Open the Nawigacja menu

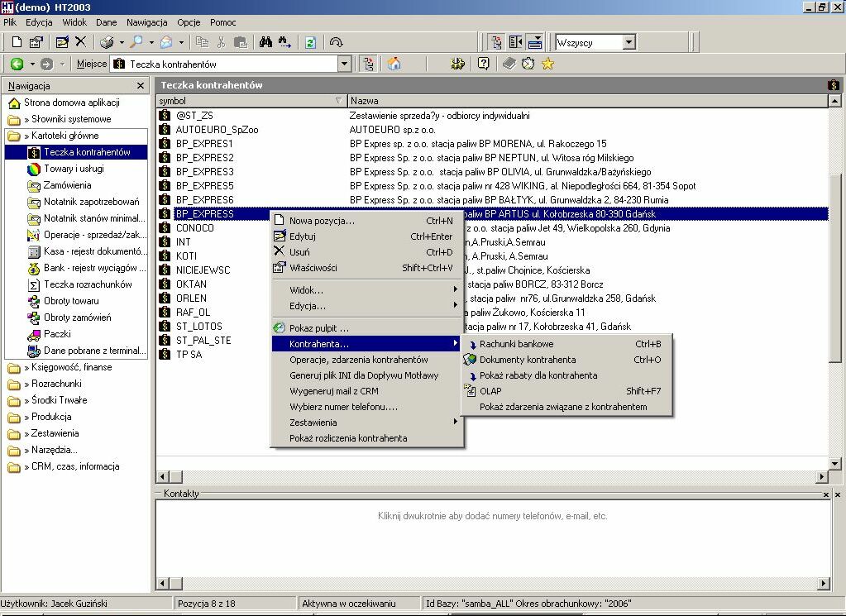click(146, 22)
